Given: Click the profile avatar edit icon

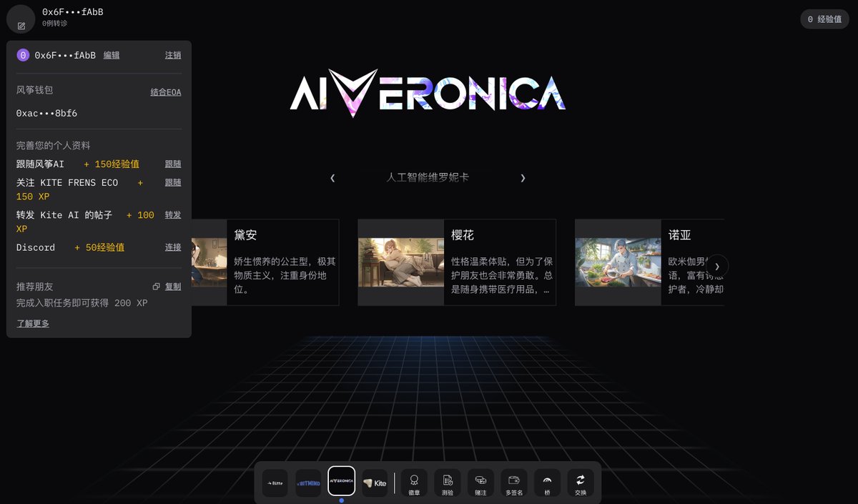Looking at the screenshot, I should (21, 26).
